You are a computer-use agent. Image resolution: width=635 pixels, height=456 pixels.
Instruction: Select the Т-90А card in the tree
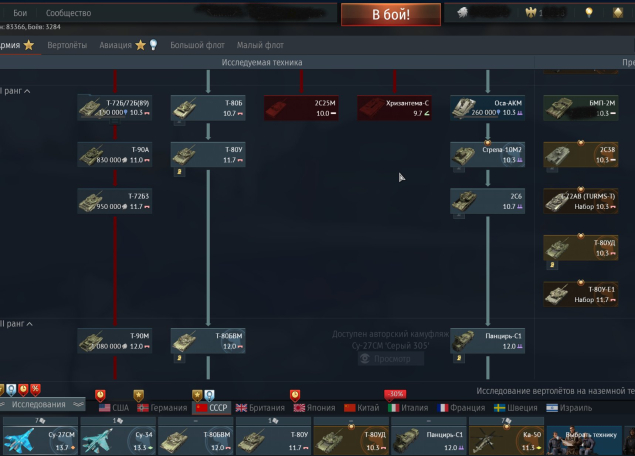click(115, 155)
